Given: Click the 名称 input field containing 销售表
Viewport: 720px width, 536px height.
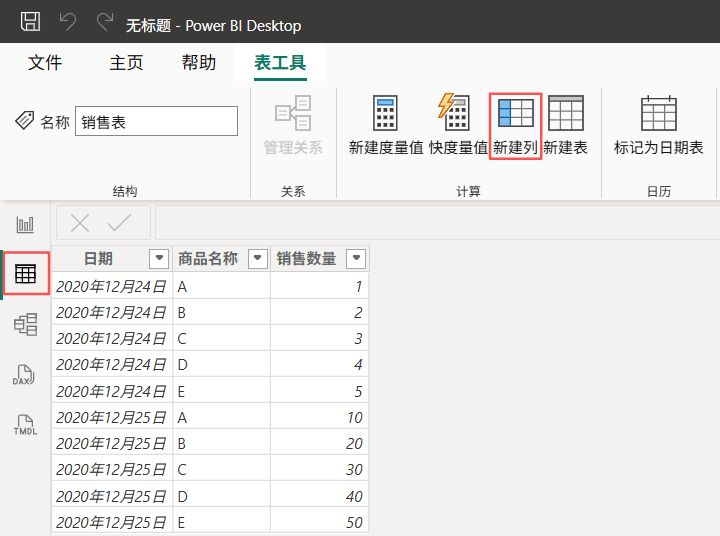Looking at the screenshot, I should tap(157, 121).
